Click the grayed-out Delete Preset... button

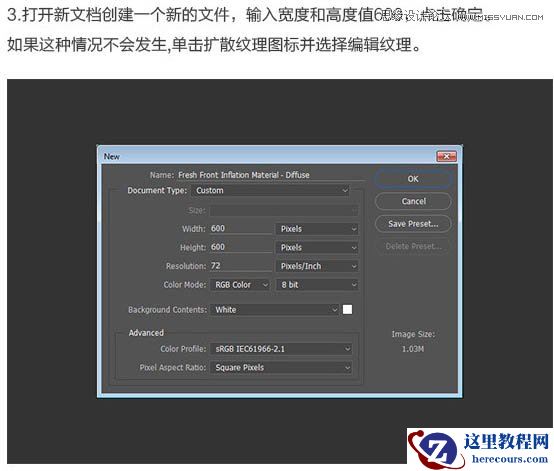[413, 246]
